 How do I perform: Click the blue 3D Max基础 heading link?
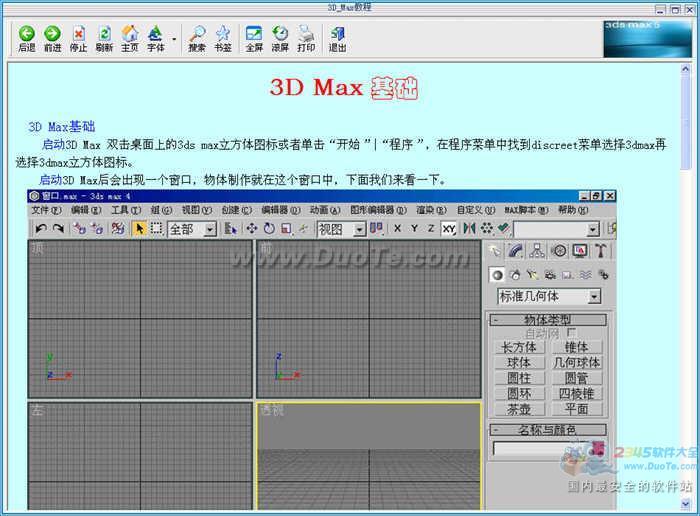click(62, 127)
